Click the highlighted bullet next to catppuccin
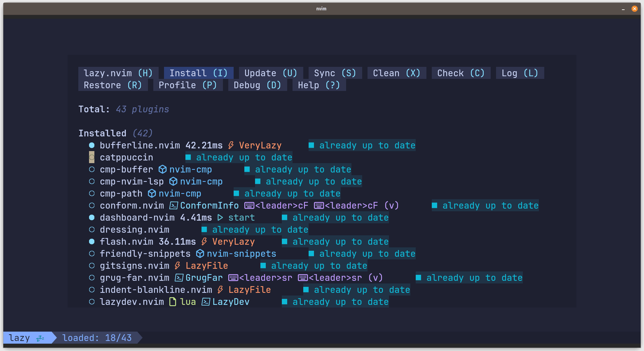The width and height of the screenshot is (644, 351). tap(92, 157)
